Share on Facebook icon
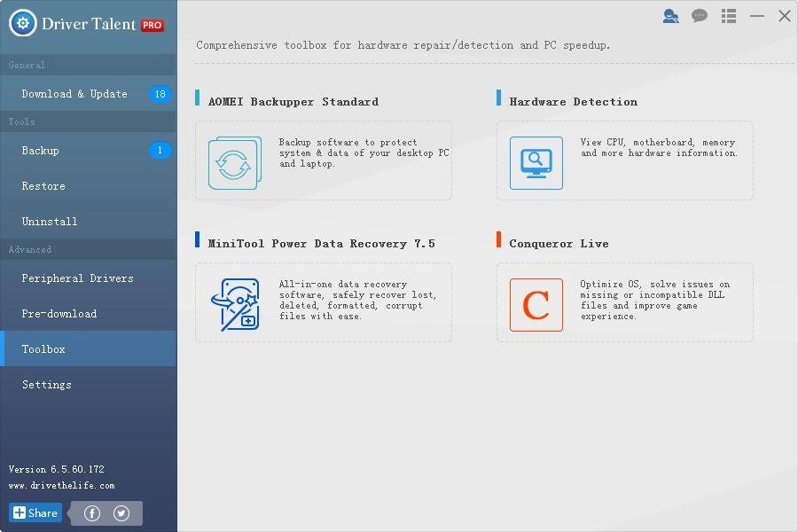Image resolution: width=798 pixels, height=532 pixels. pos(92,513)
